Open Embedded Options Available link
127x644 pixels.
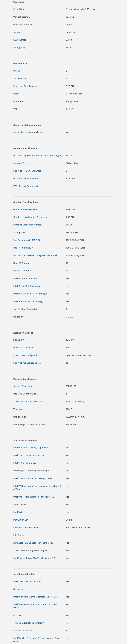tap(28, 132)
